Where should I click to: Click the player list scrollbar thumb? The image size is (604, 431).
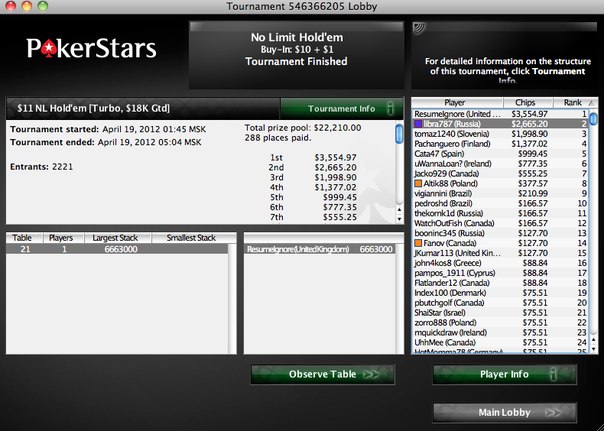(x=594, y=119)
